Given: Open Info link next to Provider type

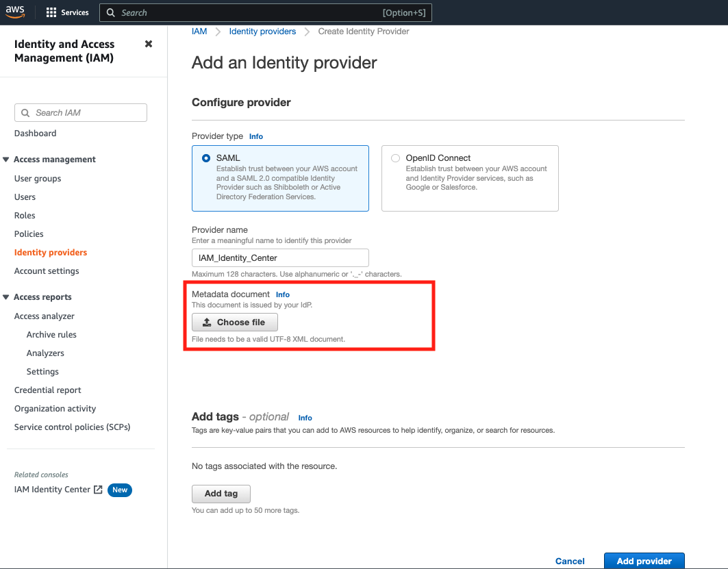Looking at the screenshot, I should pyautogui.click(x=256, y=136).
